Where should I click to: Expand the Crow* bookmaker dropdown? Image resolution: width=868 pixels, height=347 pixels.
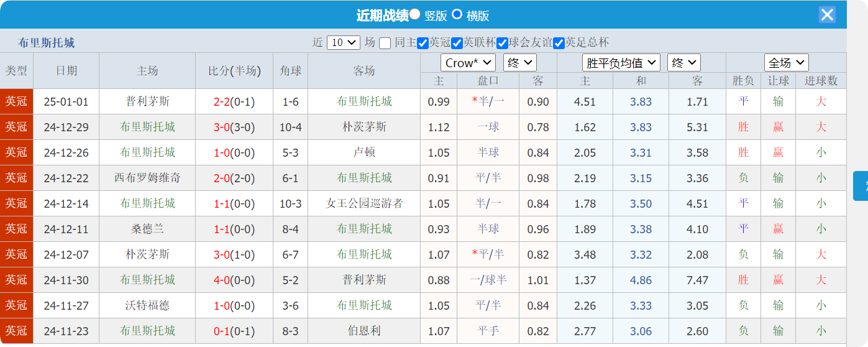click(468, 63)
